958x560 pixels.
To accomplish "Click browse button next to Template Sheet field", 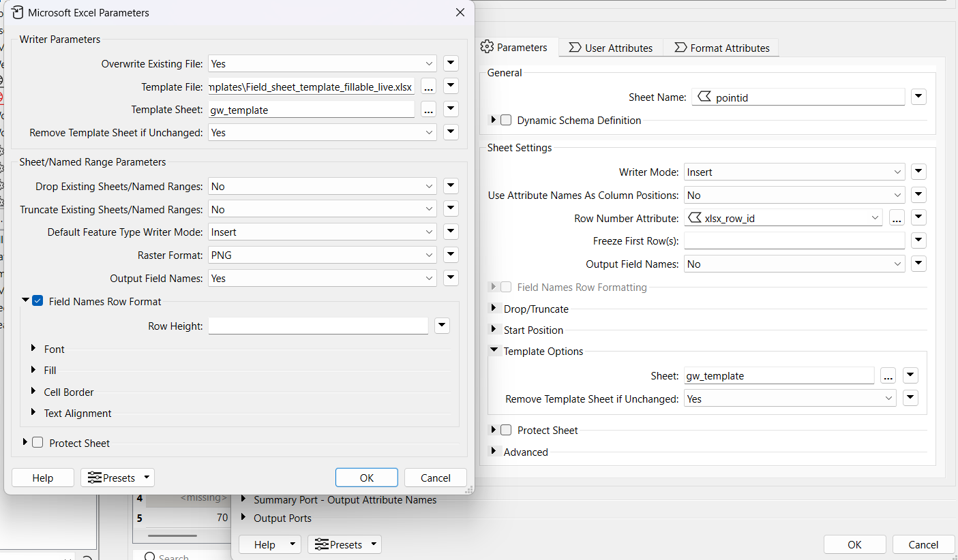I will coord(428,110).
